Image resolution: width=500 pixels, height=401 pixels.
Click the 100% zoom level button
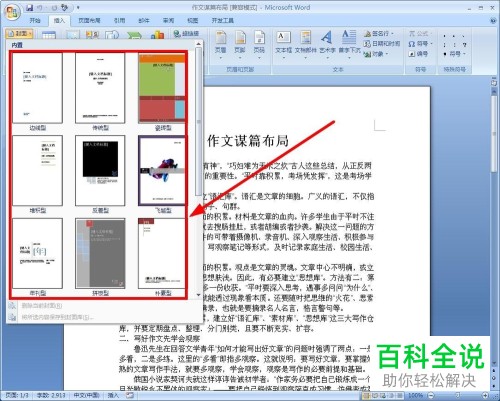point(415,396)
